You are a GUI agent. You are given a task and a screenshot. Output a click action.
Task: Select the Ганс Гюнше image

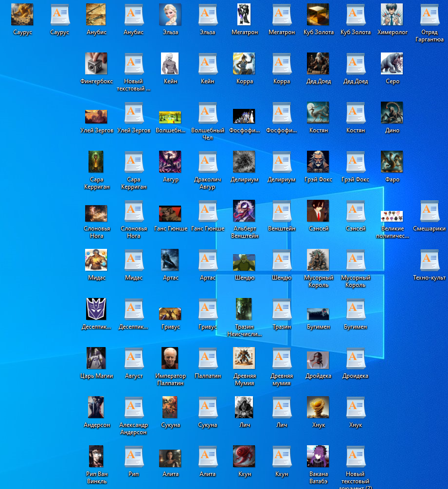(x=170, y=213)
